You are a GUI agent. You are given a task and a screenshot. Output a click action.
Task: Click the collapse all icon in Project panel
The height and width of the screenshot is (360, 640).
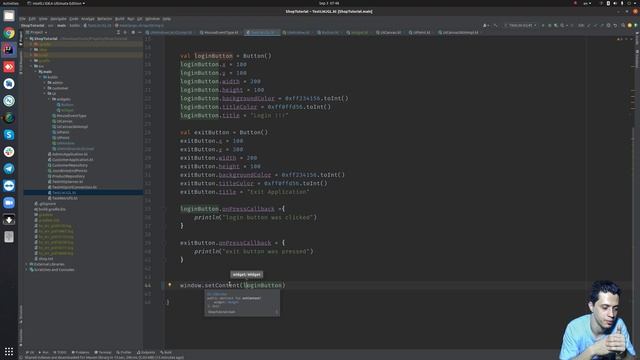coord(125,32)
